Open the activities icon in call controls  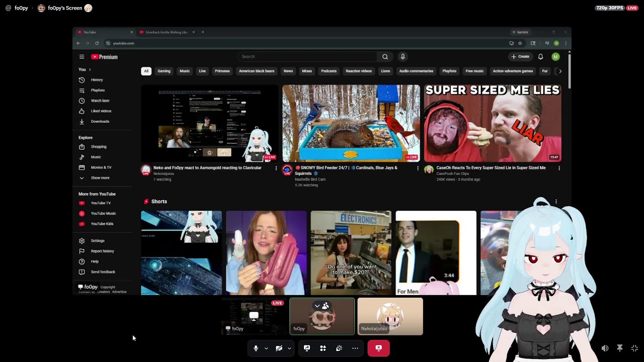click(323, 348)
